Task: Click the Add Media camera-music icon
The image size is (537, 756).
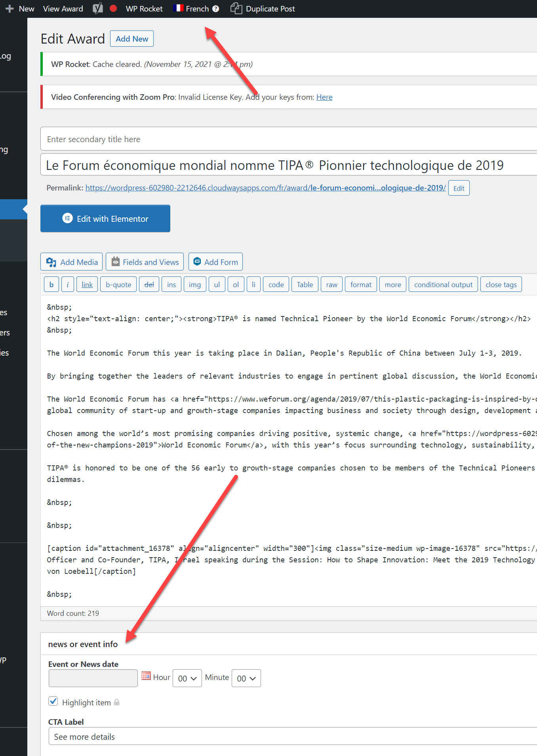Action: [51, 262]
